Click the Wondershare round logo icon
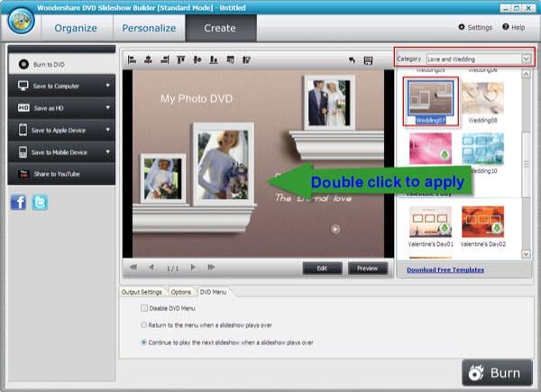This screenshot has height=392, width=541. [22, 21]
